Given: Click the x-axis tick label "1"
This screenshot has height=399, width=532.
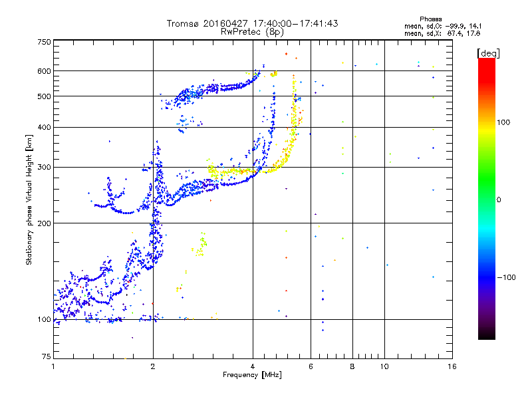Looking at the screenshot, I should 53,366.
